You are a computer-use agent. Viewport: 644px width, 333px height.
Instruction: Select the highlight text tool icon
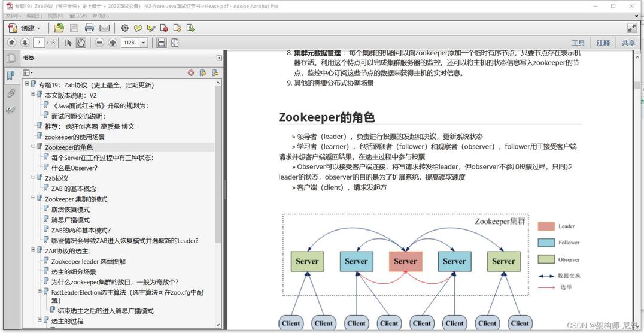click(x=151, y=28)
